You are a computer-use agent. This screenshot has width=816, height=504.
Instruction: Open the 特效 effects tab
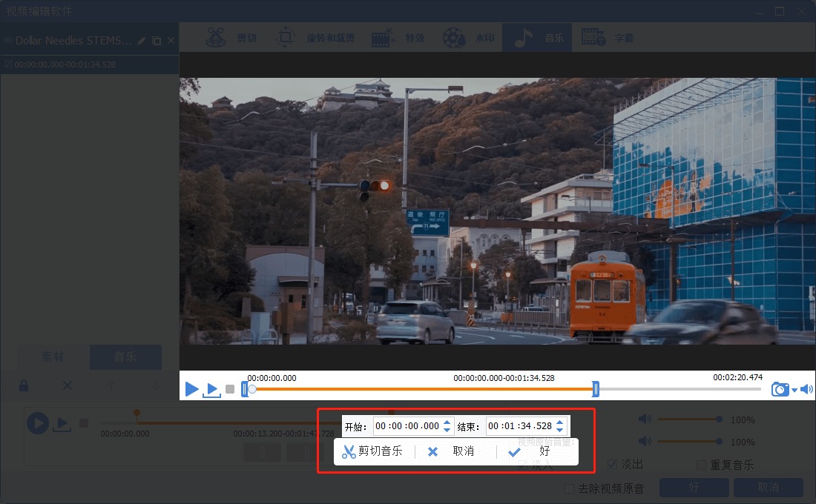pos(398,38)
